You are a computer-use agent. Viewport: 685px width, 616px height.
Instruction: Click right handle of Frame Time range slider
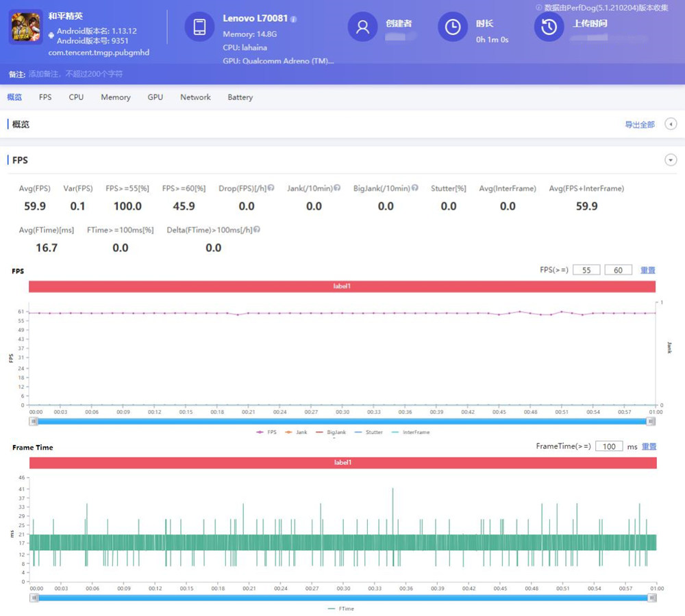652,598
